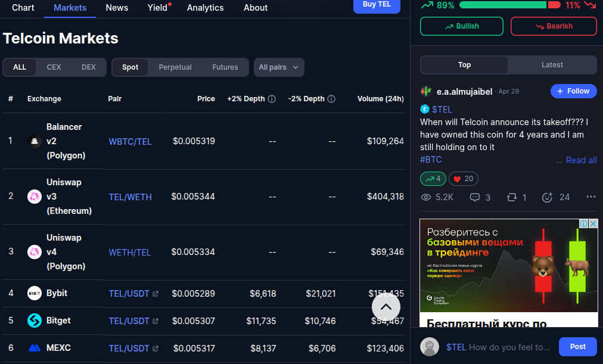Click e.a.almujaibel's profile avatar
603x364 pixels.
point(426,91)
